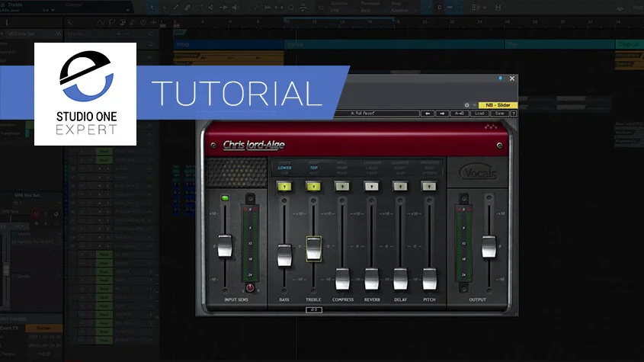This screenshot has width=644, height=362.
Task: Click the yellow NB - Slider button
Action: coord(498,105)
